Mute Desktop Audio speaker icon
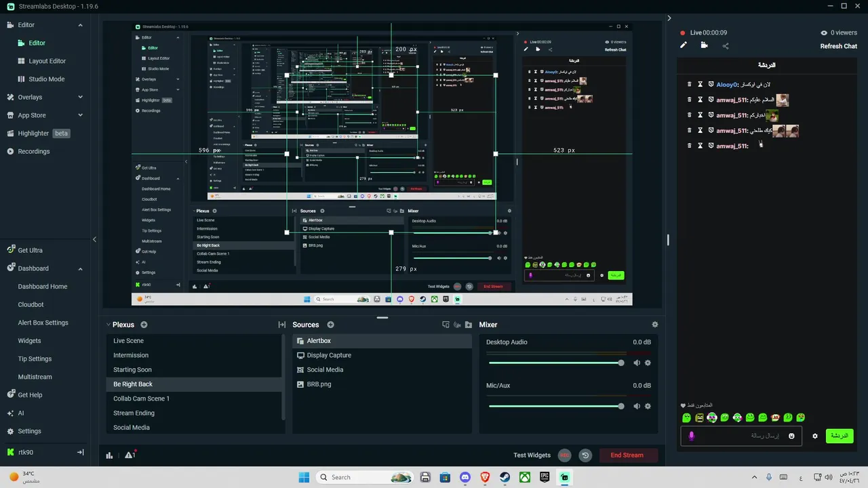 (x=637, y=363)
